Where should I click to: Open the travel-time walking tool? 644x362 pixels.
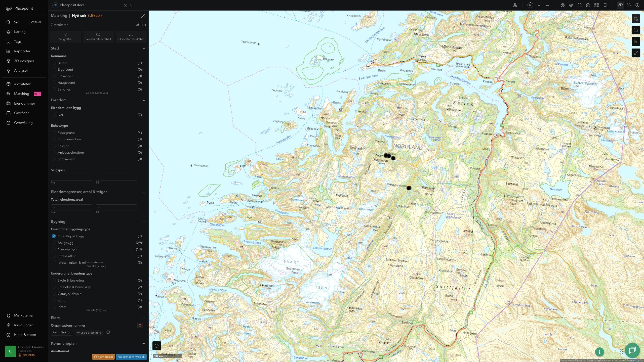tap(636, 53)
